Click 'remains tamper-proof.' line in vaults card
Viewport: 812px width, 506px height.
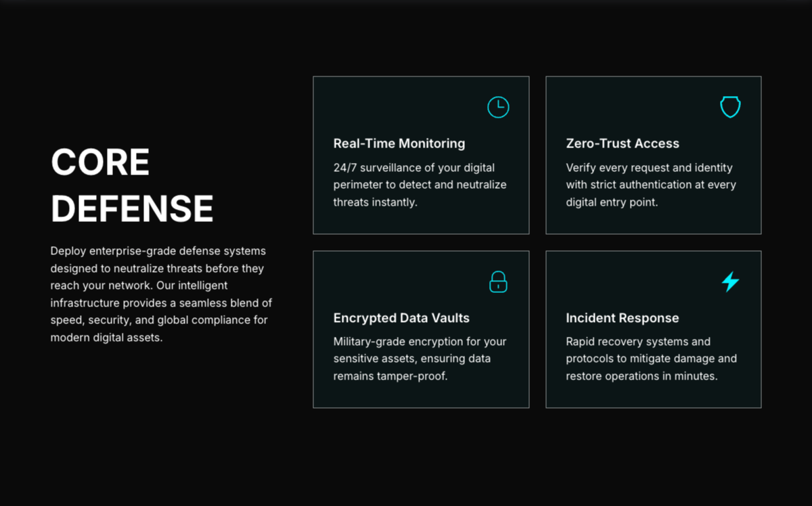pos(390,376)
